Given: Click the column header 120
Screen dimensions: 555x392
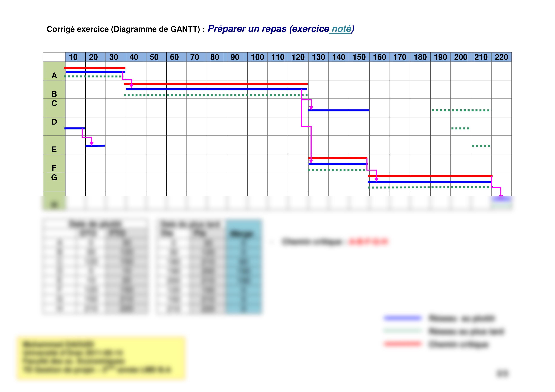Looking at the screenshot, I should [298, 57].
